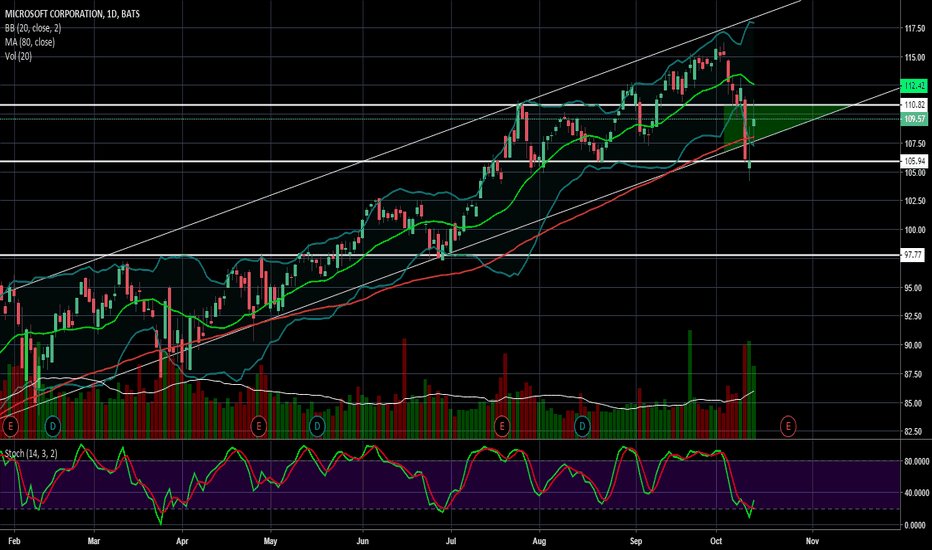Viewport: 932px width, 550px height.
Task: Click the Vol (20) indicator legend
Action: click(18, 56)
